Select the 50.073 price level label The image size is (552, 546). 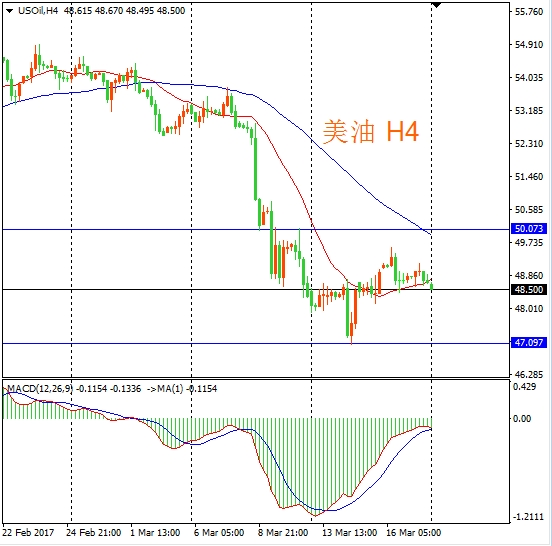pos(529,229)
